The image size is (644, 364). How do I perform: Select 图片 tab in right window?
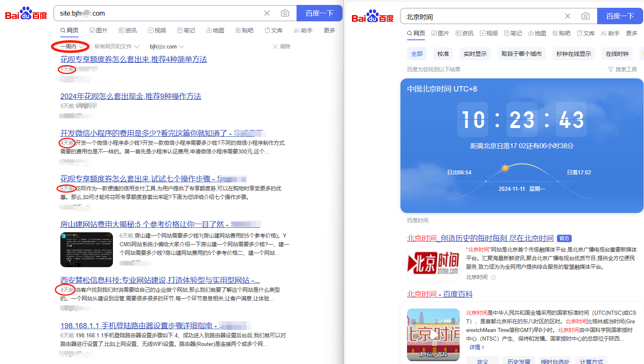pyautogui.click(x=440, y=33)
